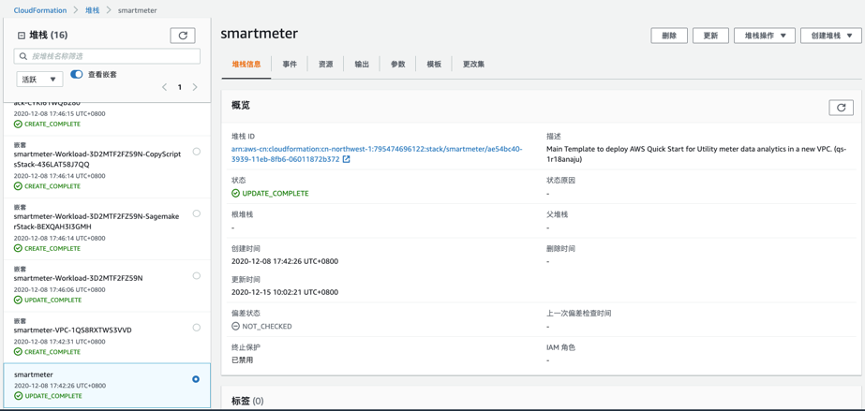Screen dimensions: 866x412
Task: Click the current page number 1
Action: [x=179, y=87]
